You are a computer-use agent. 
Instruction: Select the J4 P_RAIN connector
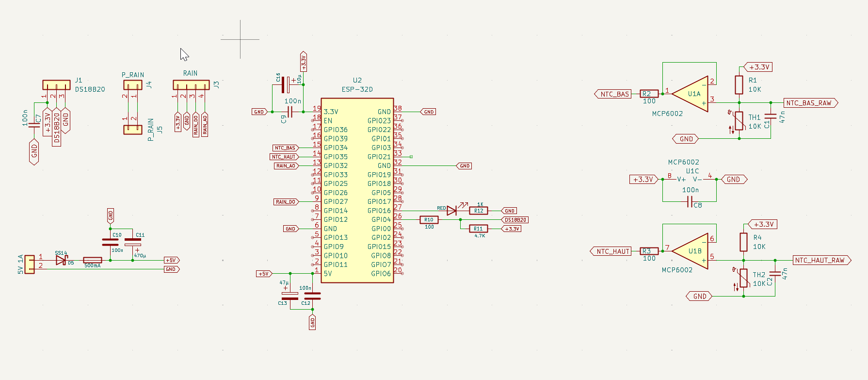click(133, 85)
